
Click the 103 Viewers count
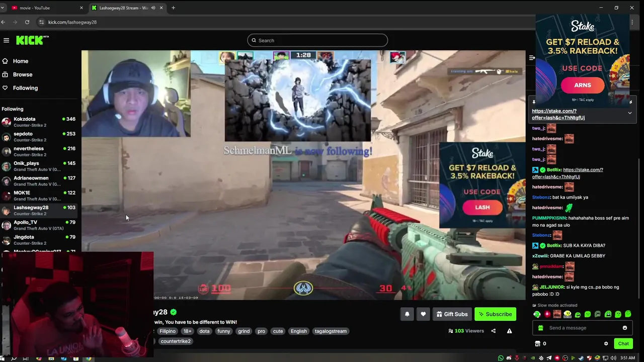tap(466, 331)
